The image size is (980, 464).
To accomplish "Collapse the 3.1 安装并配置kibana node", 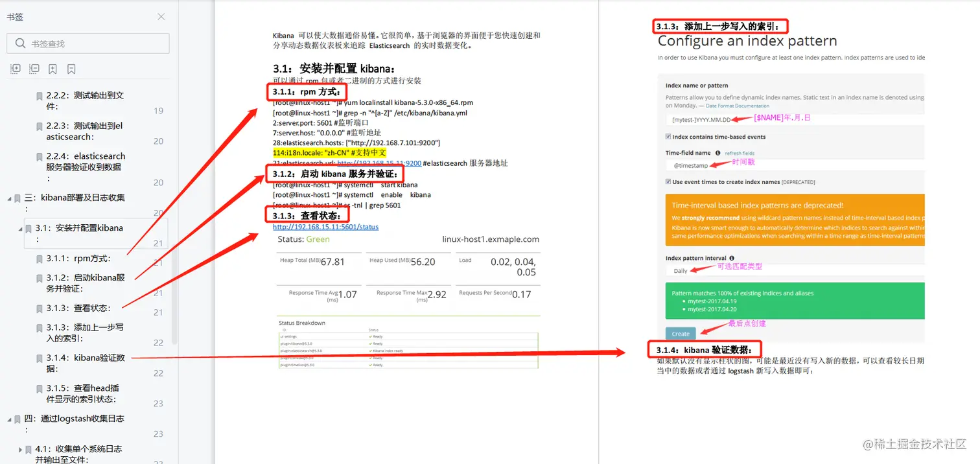I will tap(20, 228).
